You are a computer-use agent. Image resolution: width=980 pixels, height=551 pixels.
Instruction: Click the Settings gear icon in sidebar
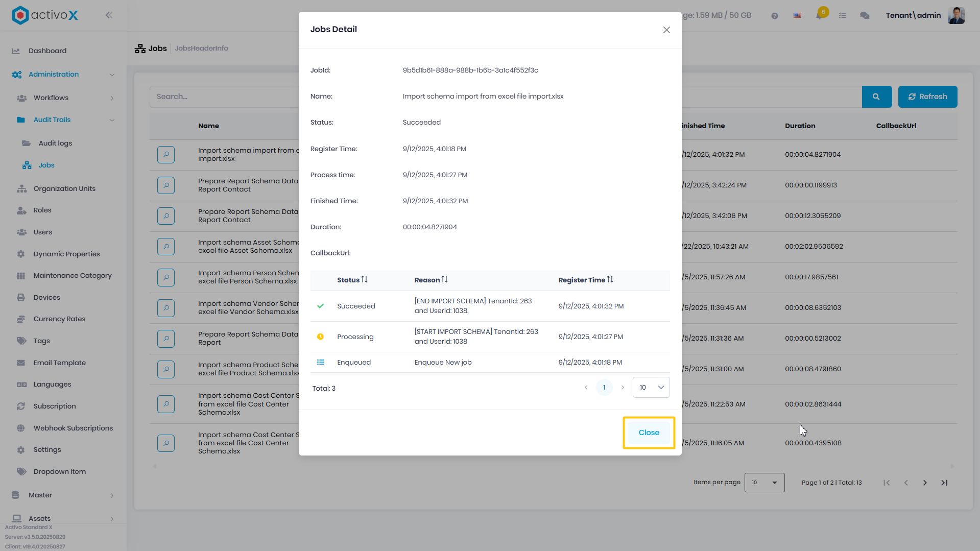pos(21,450)
